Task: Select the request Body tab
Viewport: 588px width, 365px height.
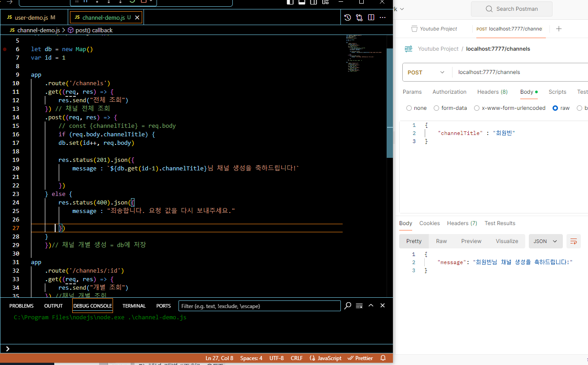Action: pos(529,92)
